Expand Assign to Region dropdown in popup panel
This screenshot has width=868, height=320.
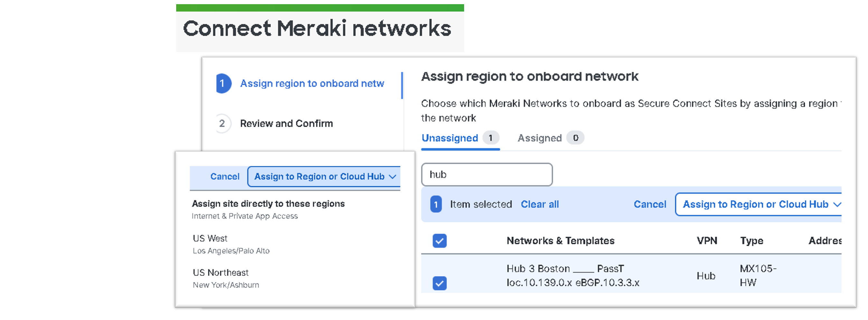click(x=324, y=176)
